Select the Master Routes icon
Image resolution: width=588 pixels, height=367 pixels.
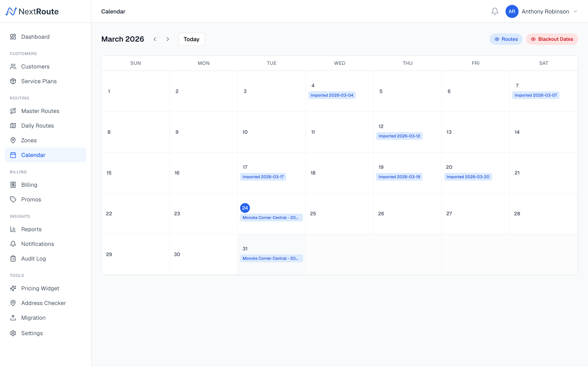(13, 111)
